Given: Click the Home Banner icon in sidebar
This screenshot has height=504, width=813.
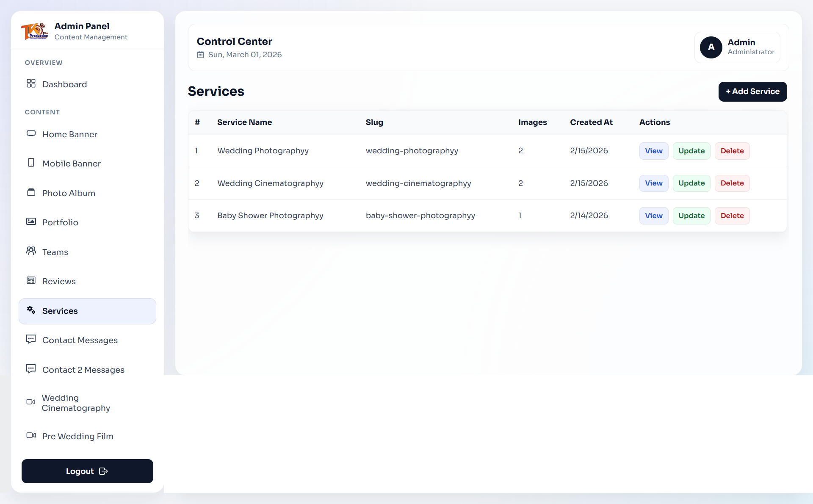Looking at the screenshot, I should (x=31, y=133).
